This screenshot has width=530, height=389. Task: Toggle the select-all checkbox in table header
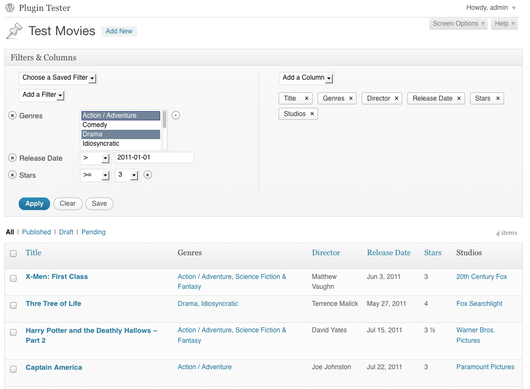coord(13,253)
